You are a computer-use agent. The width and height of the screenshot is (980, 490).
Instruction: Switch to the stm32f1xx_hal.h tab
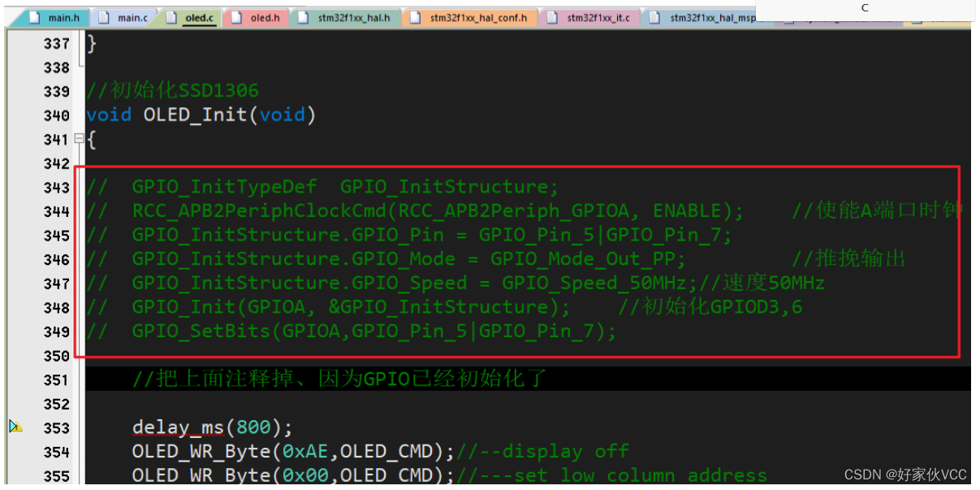[x=345, y=17]
